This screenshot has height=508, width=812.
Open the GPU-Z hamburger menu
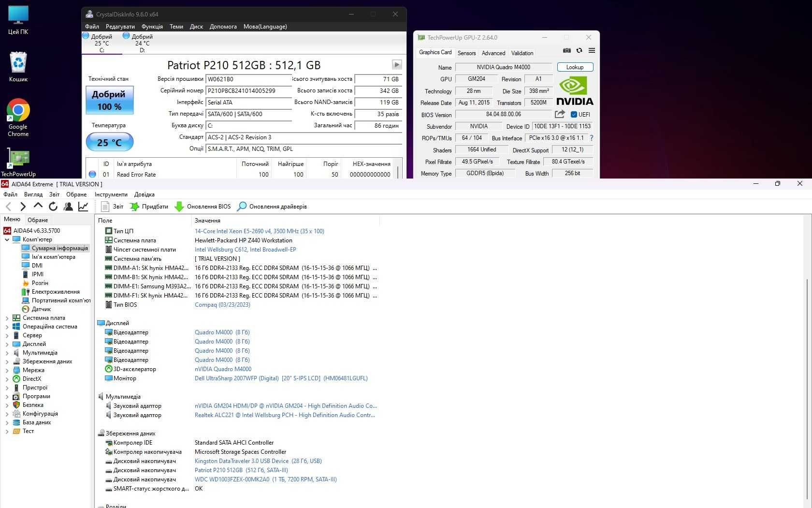click(x=592, y=51)
